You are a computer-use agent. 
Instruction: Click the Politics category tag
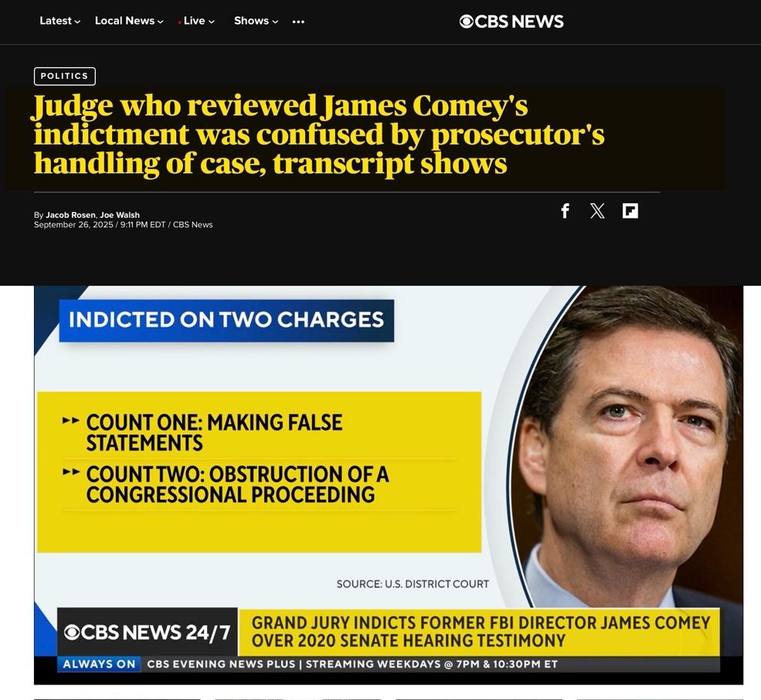click(65, 76)
